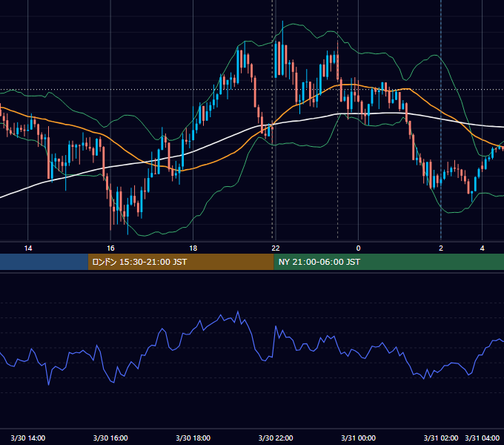
Task: Click the 3/30 16:00 date label
Action: click(110, 438)
